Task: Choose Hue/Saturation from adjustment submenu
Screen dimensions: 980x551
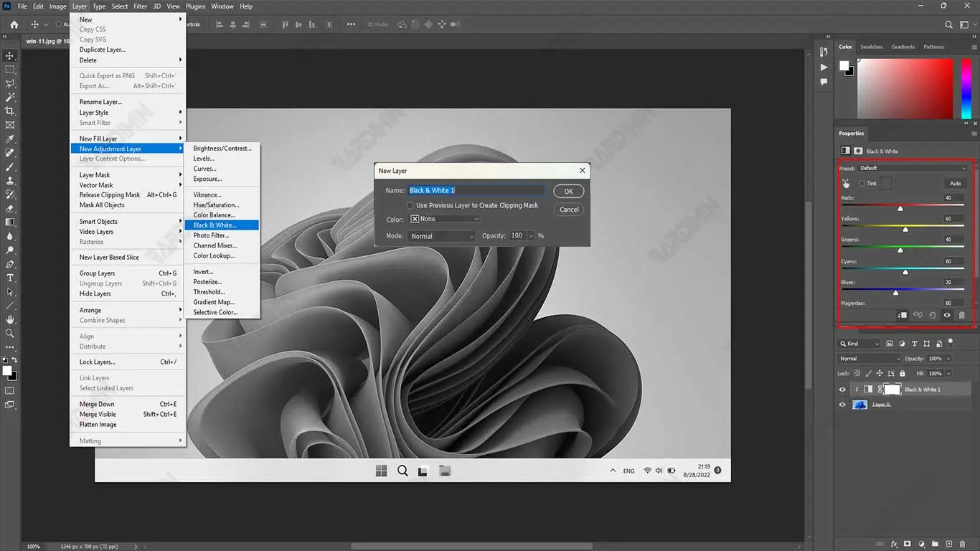Action: 216,205
